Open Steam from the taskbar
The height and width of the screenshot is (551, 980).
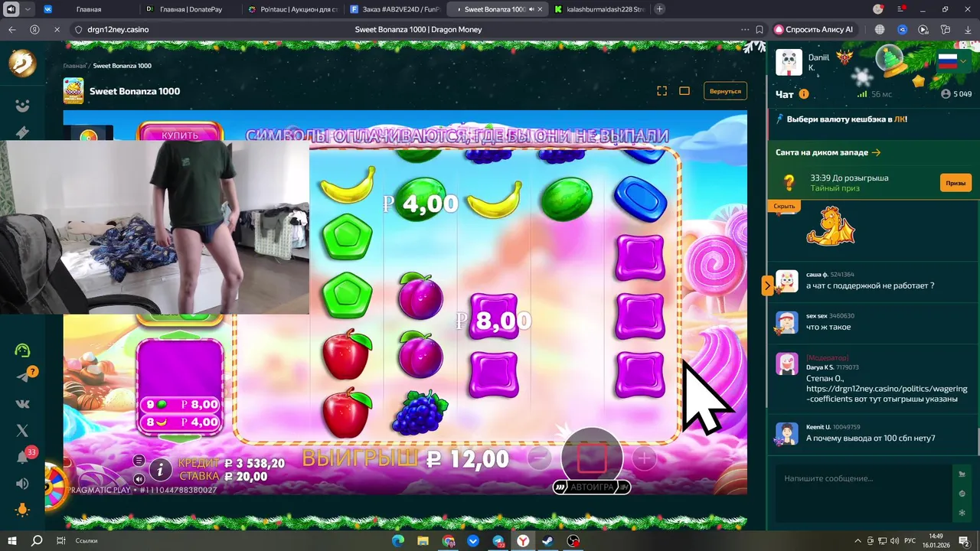pos(548,540)
